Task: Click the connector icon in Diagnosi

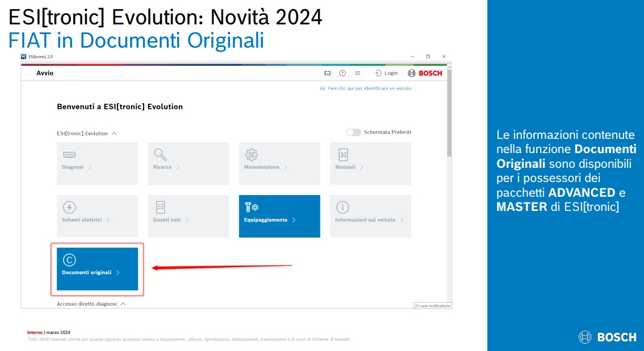Action: 69,155
